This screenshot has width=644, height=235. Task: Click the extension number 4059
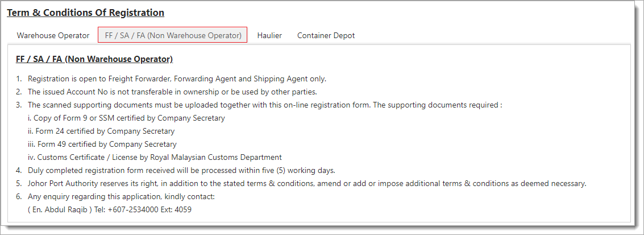coord(182,210)
